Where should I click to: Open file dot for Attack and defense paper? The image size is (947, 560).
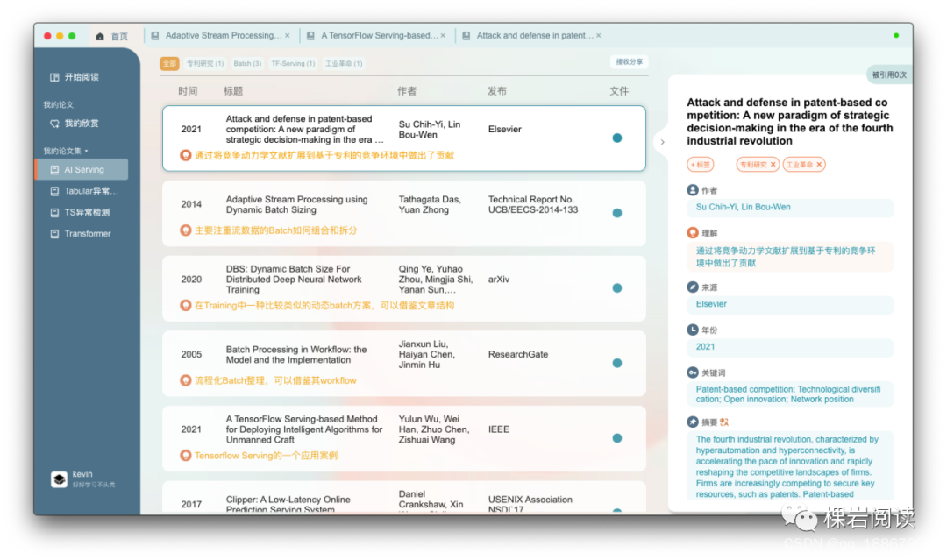coord(616,138)
